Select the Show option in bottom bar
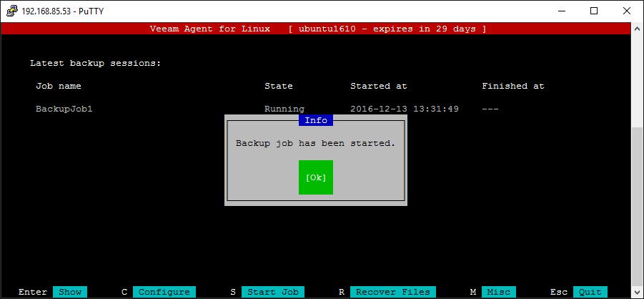Viewport: 644px width, 299px height. coord(70,292)
